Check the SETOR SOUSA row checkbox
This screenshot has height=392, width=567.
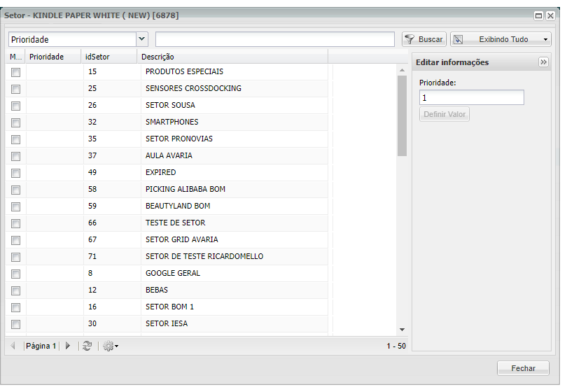15,106
